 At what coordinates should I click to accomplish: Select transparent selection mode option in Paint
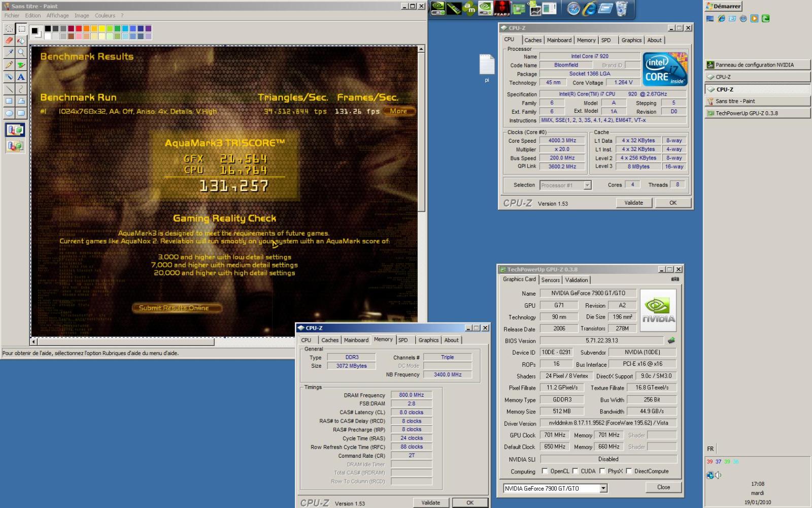coord(15,146)
